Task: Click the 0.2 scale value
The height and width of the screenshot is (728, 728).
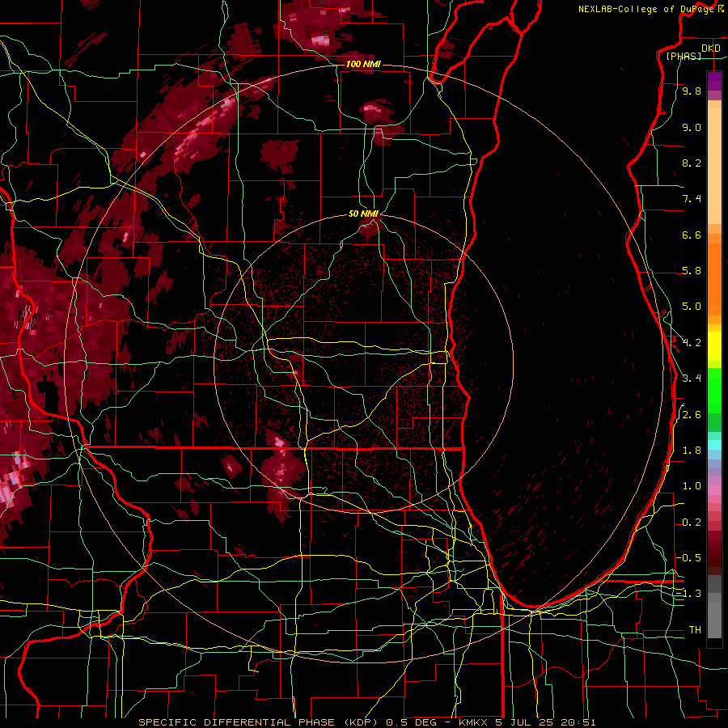Action: click(x=692, y=523)
